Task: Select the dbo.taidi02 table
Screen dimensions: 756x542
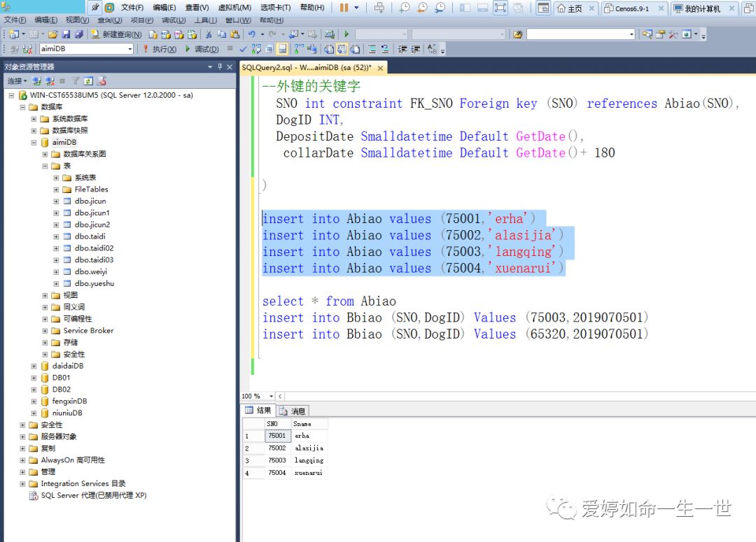Action: (x=94, y=248)
